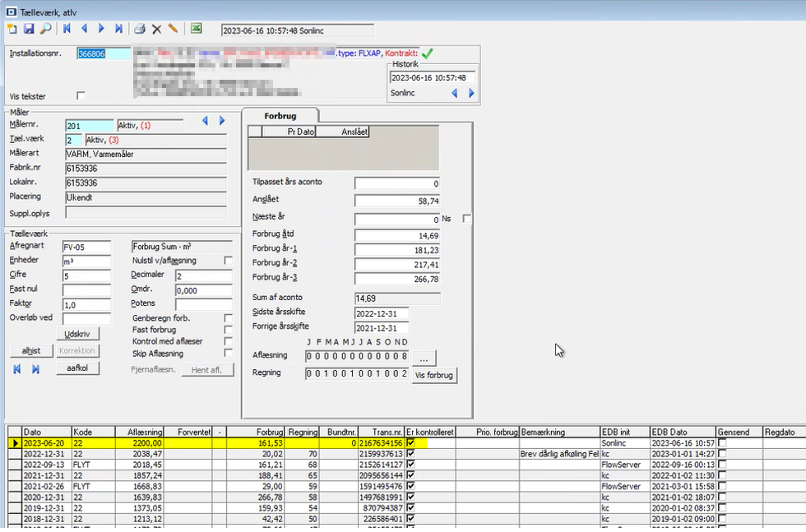Enable Kontrol med aflæser checkbox
Image resolution: width=806 pixels, height=532 pixels.
229,341
